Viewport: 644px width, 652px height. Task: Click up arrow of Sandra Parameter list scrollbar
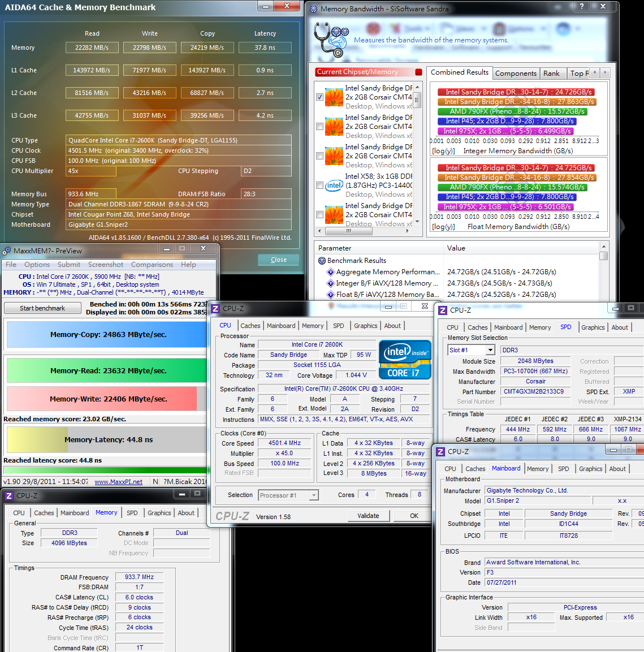[604, 247]
